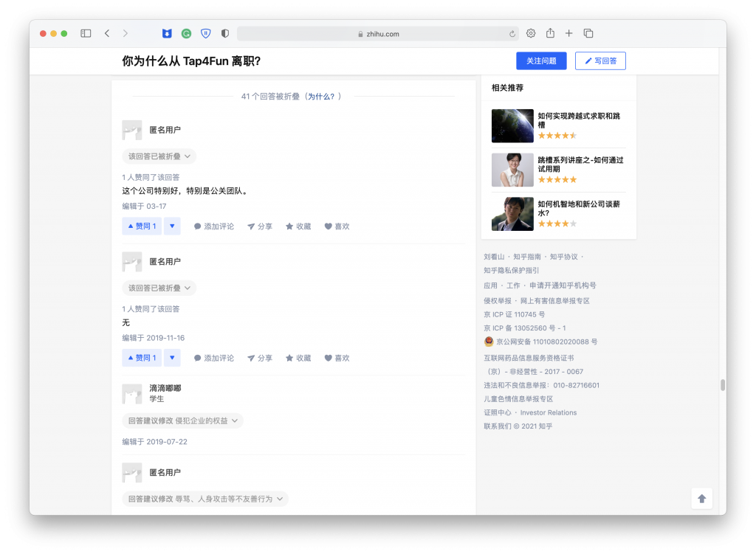
Task: Open the Bitwarden shield extension
Action: pos(167,33)
